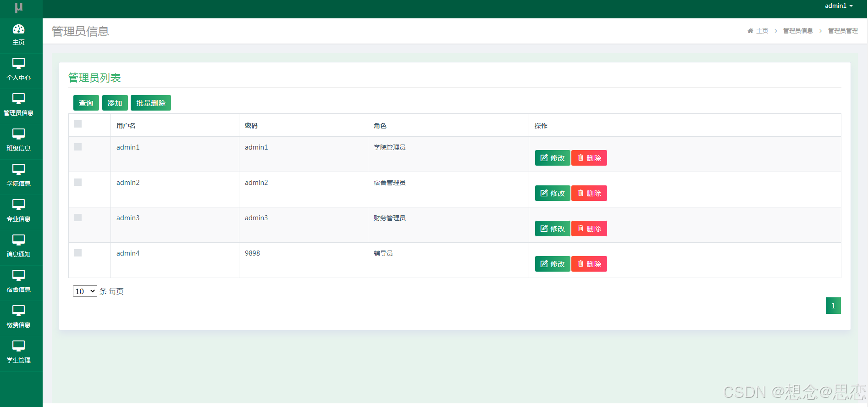Edit admin2 with 修改 button
Viewport: 868px width, 407px height.
pyautogui.click(x=553, y=193)
